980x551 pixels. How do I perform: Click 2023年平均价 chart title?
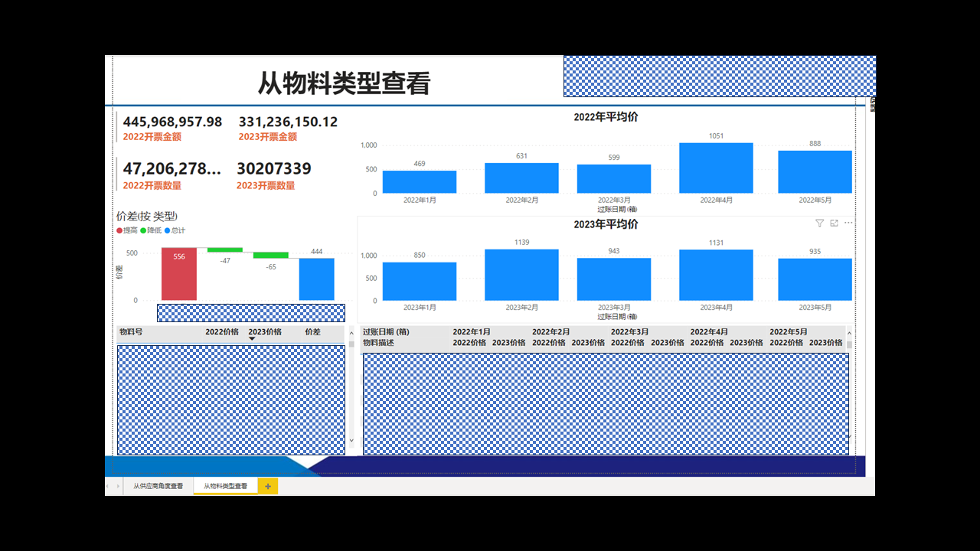(606, 224)
